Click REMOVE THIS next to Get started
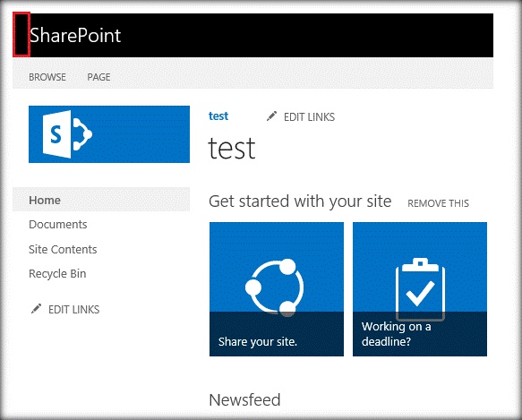This screenshot has height=420, width=522. 439,203
